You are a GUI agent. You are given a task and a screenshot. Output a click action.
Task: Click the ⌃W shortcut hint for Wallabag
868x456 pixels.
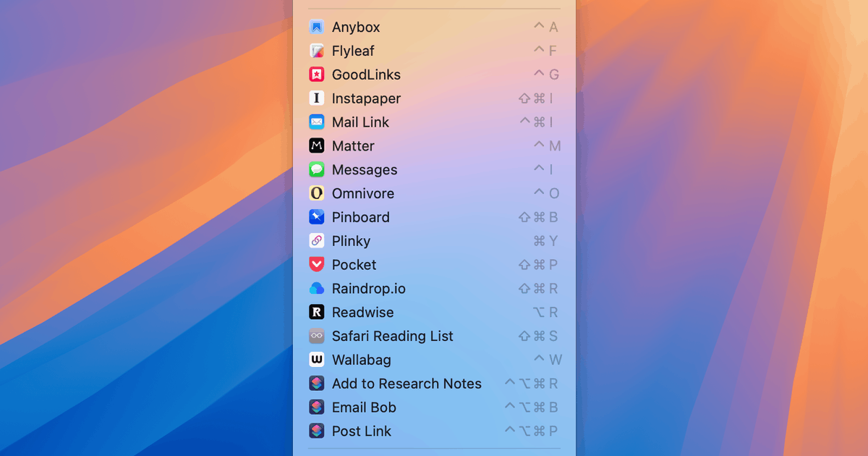coord(548,360)
